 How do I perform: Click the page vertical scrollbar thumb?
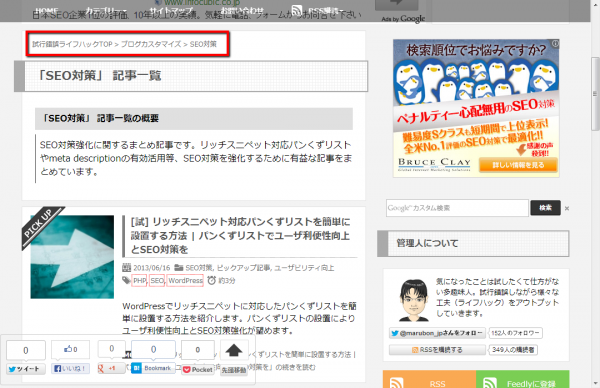click(x=595, y=94)
